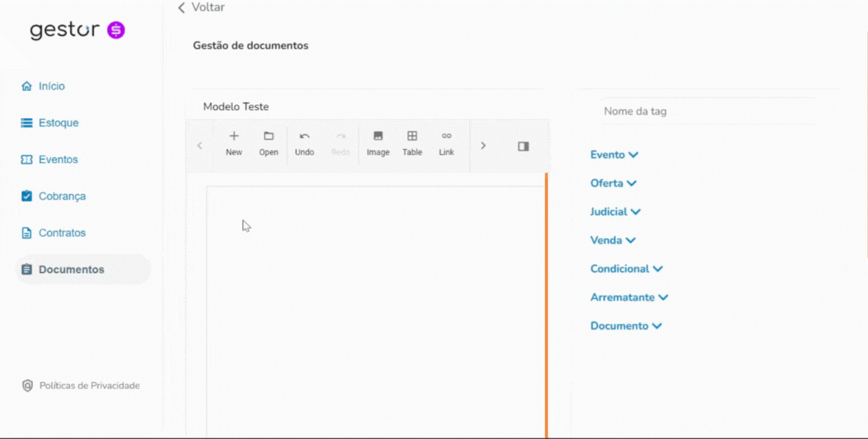This screenshot has height=439, width=868.
Task: Expand the Arrematante tag group
Action: (629, 297)
